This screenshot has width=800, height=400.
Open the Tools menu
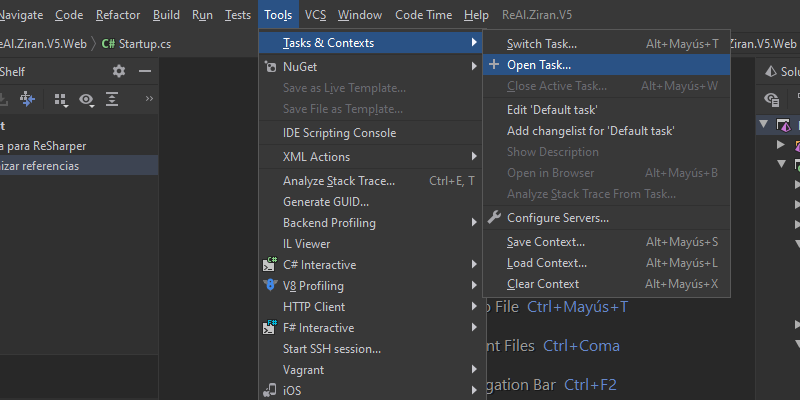click(278, 15)
